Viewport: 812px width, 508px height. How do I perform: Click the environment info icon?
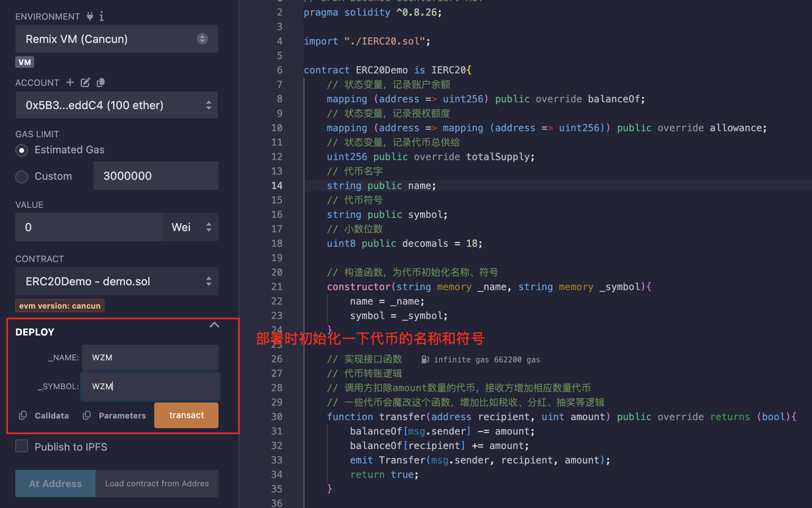pos(102,16)
